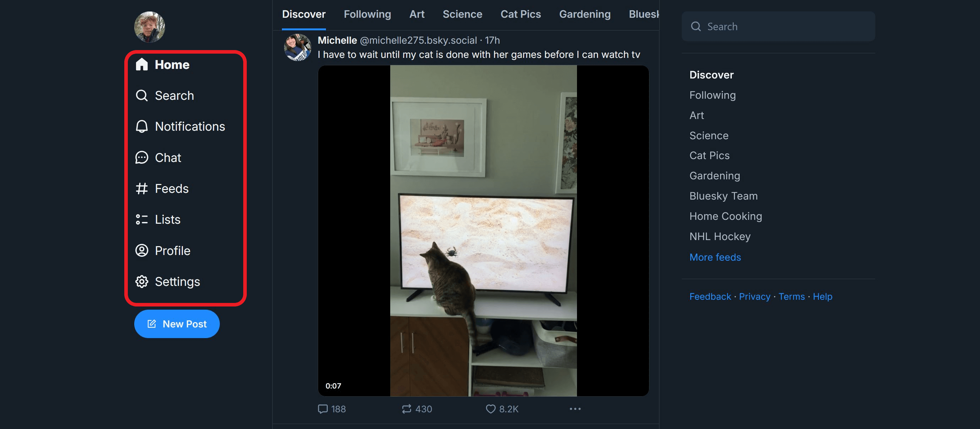Click the New Post button
This screenshot has width=980, height=429.
(x=177, y=323)
